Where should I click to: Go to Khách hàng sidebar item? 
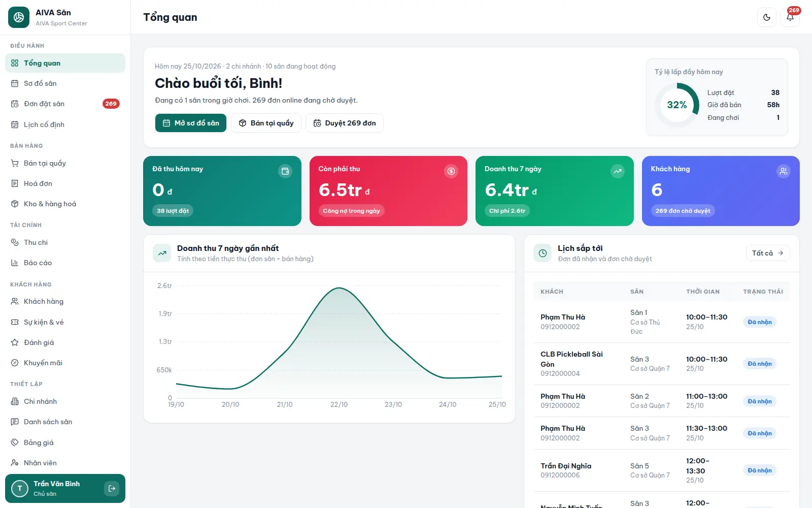(65, 301)
